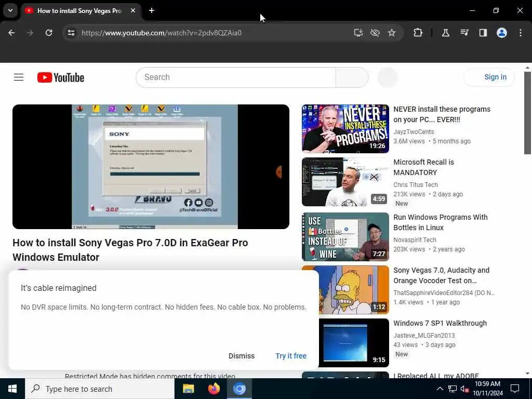
Task: Click taskbar Type here to search box
Action: click(x=100, y=389)
